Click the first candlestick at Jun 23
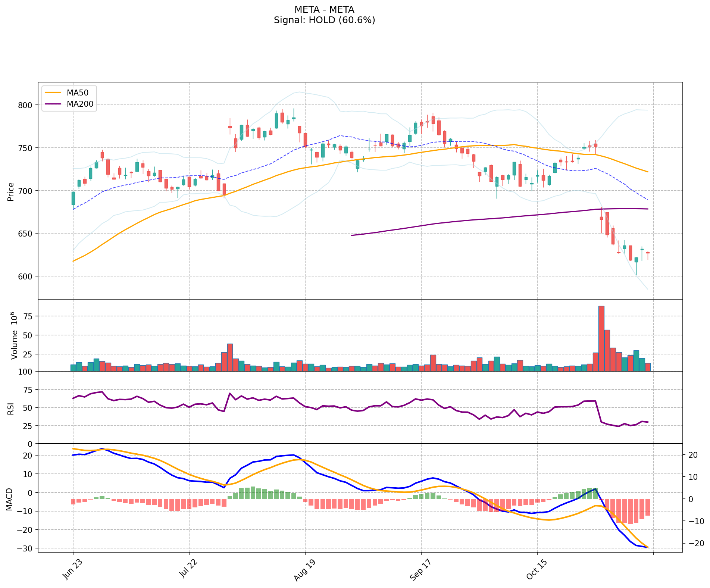710x588 pixels. coord(73,198)
